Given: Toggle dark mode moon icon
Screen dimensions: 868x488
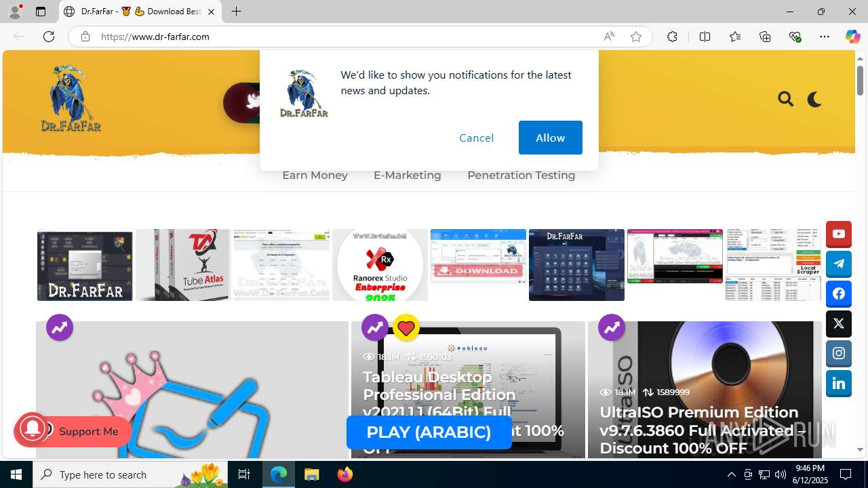Looking at the screenshot, I should (814, 100).
